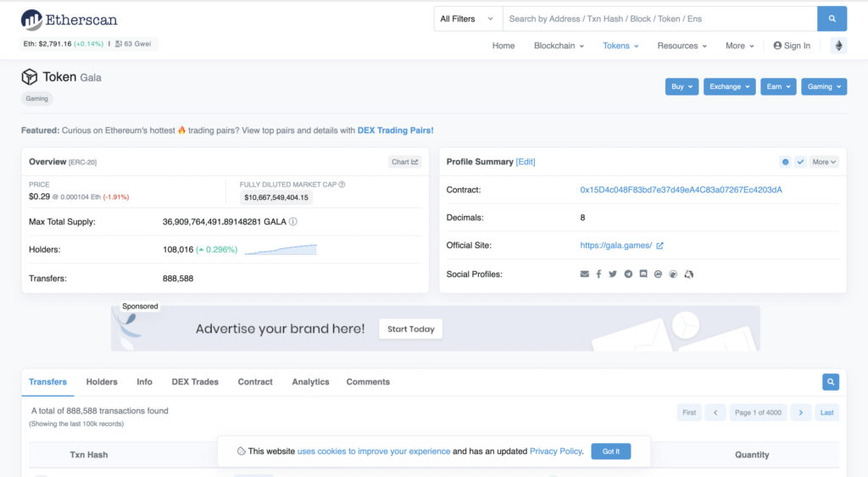This screenshot has height=477, width=868.
Task: Click the Last page button
Action: tap(826, 413)
